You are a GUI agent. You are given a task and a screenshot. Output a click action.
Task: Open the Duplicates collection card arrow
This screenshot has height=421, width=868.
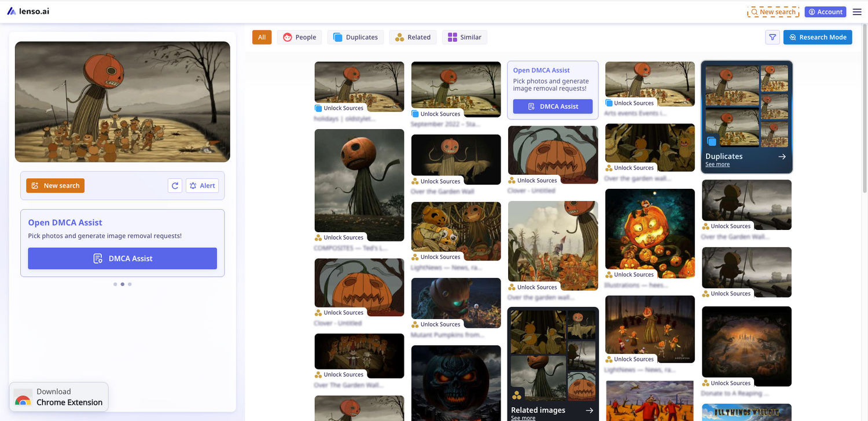click(x=782, y=156)
